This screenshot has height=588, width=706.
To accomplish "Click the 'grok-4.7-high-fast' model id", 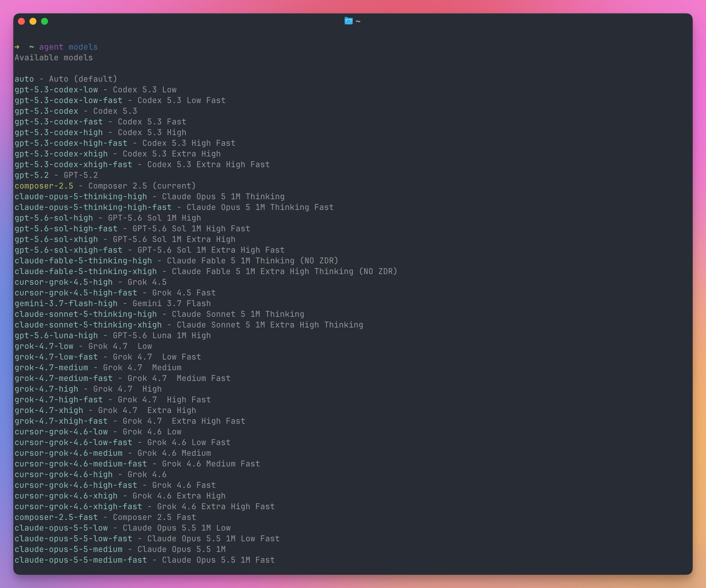I will click(59, 400).
